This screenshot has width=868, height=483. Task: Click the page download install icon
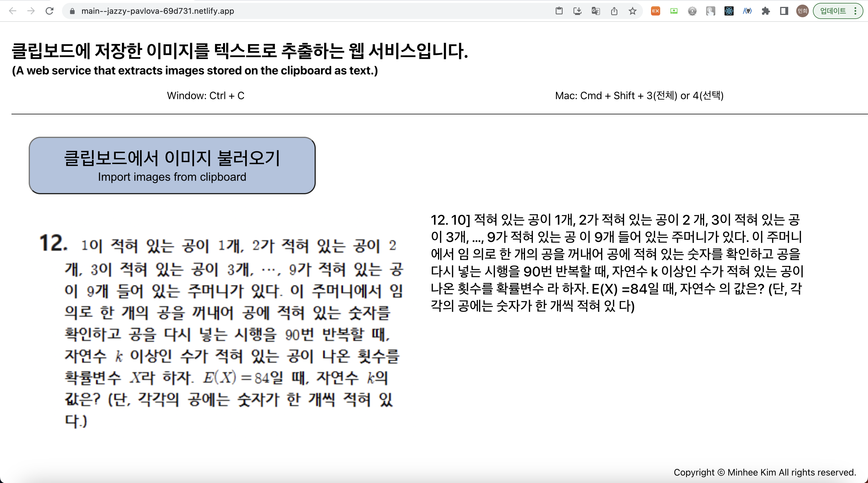coord(577,11)
